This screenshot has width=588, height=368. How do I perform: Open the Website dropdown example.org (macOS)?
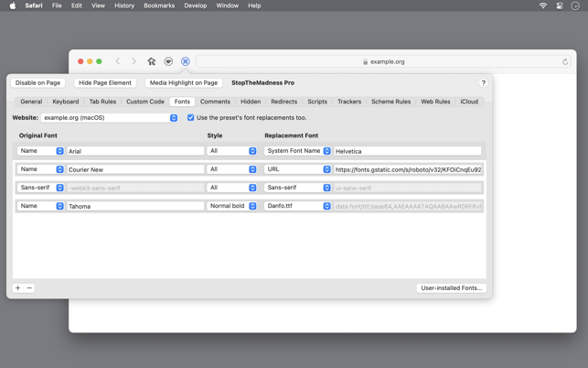point(109,117)
